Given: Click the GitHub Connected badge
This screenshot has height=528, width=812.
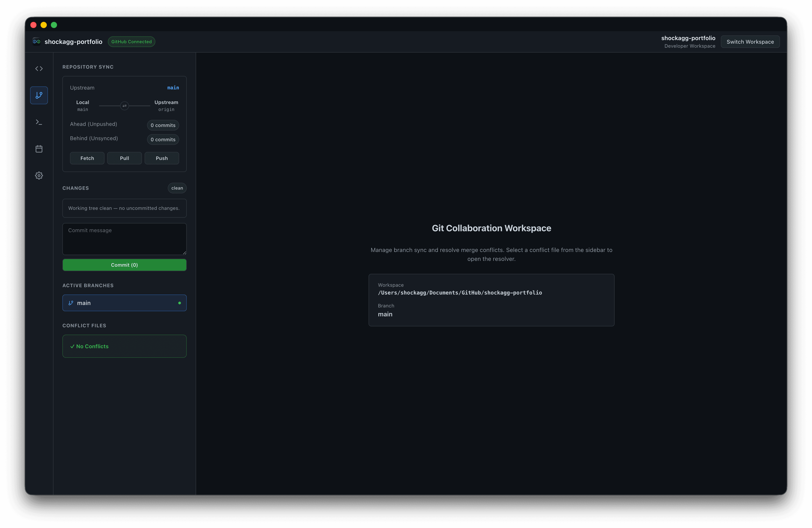Looking at the screenshot, I should tap(131, 42).
